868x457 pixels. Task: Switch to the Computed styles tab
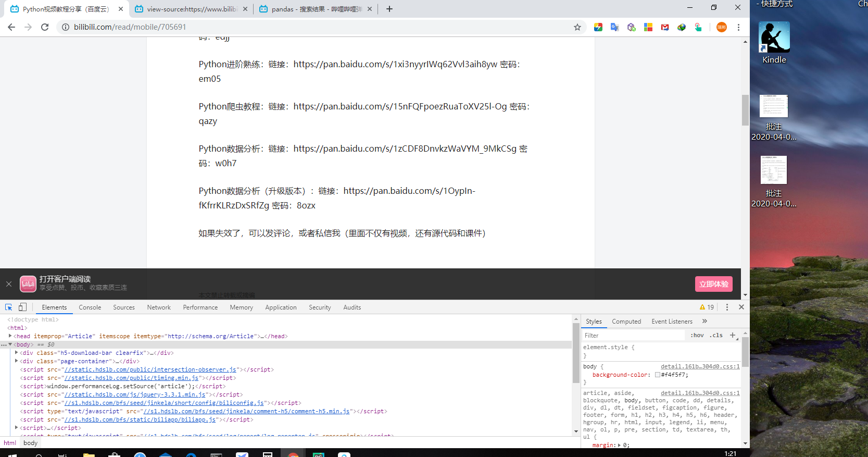(626, 322)
